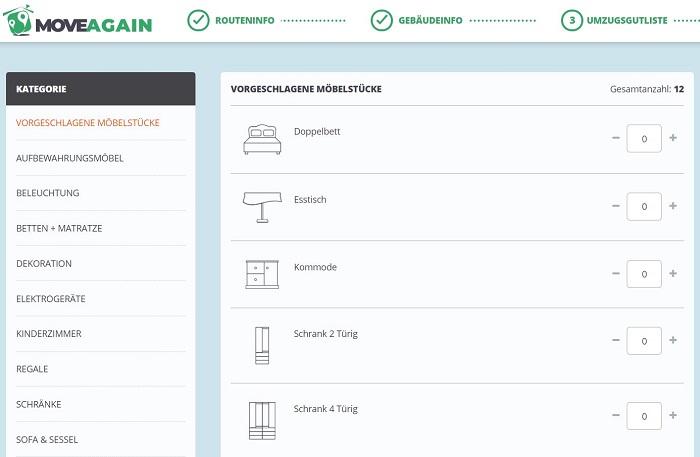This screenshot has height=457, width=700.
Task: Decrease Doppelbett quantity with minus
Action: click(x=616, y=138)
